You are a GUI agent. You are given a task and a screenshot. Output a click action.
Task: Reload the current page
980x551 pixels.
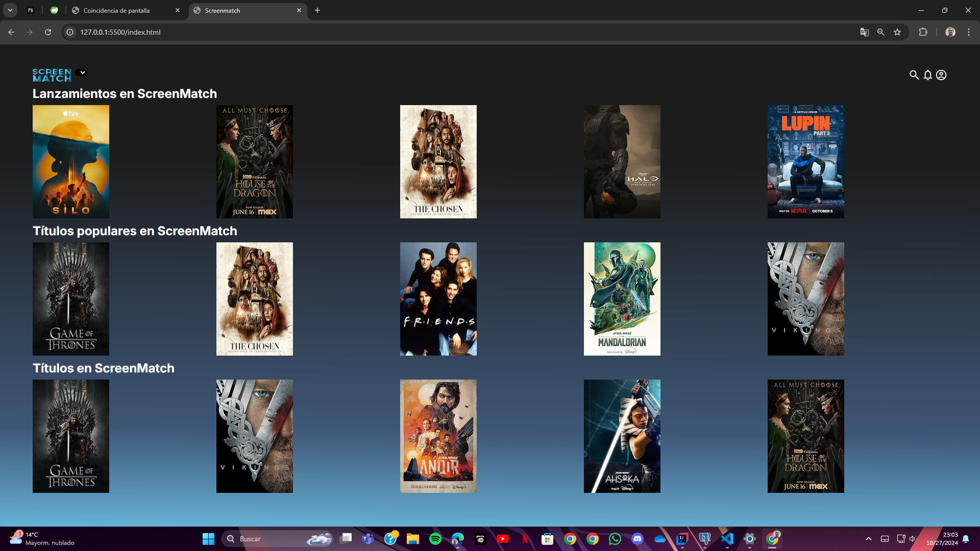(48, 32)
